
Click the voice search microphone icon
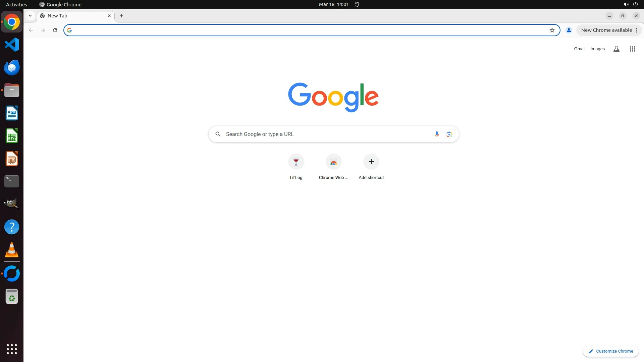(x=436, y=134)
